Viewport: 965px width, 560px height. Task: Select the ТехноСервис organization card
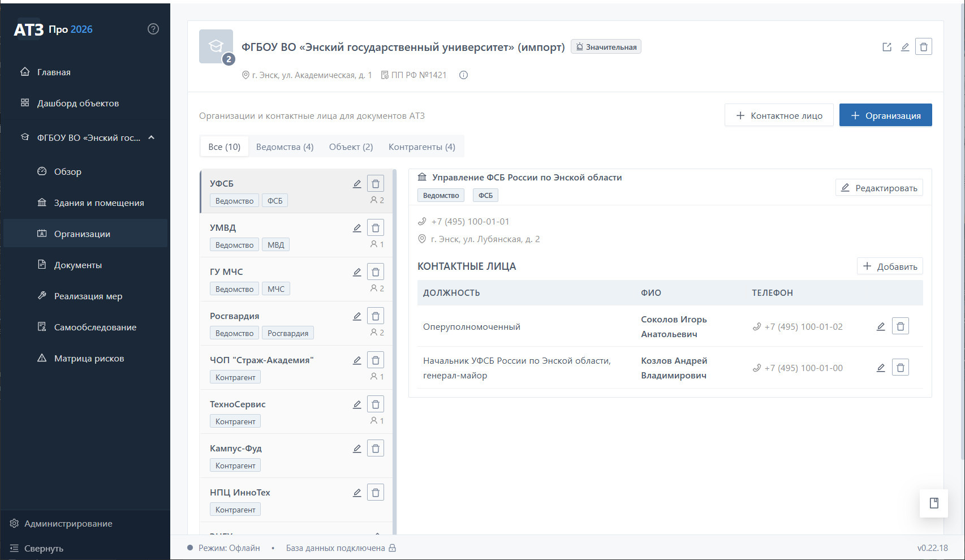(x=296, y=412)
